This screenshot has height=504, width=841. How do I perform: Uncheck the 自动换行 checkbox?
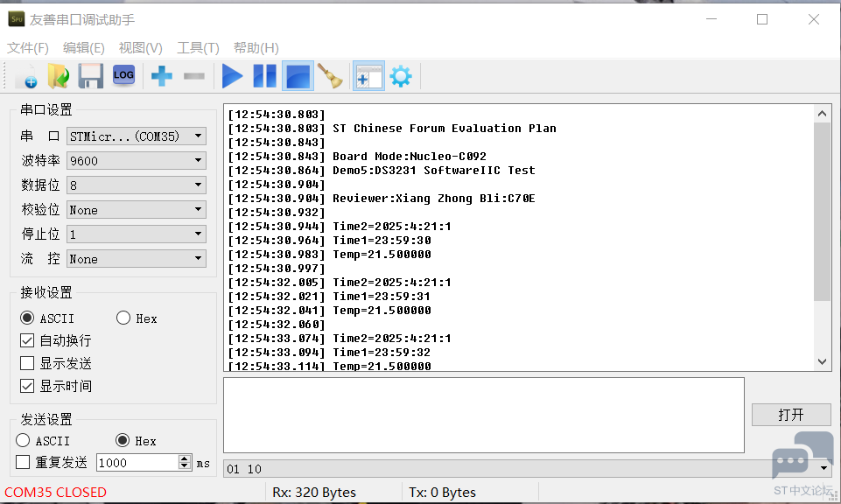point(27,340)
